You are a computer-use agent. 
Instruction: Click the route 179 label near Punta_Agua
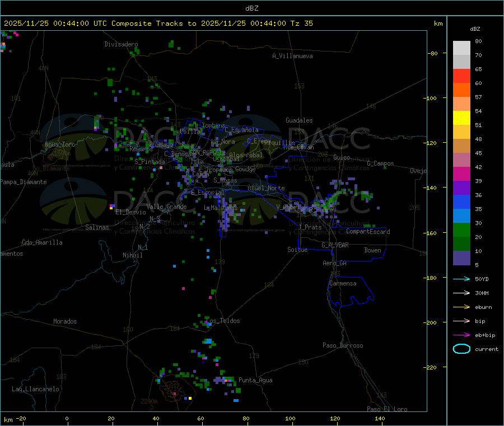[254, 355]
